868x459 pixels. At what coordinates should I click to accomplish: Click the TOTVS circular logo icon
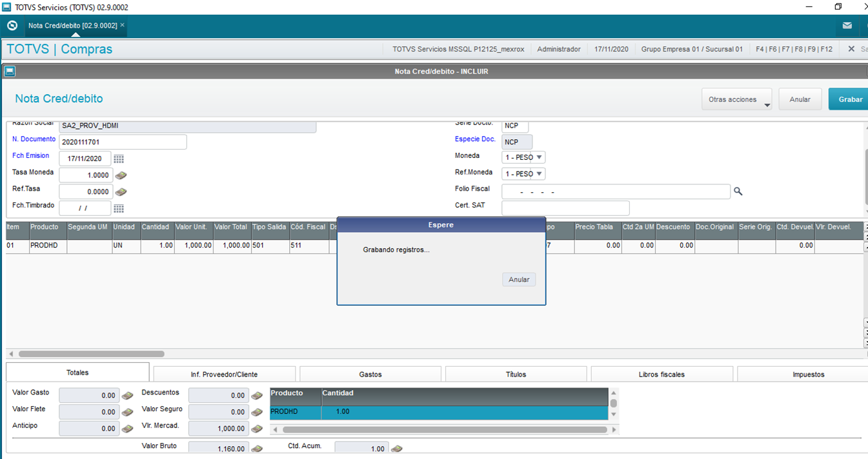(x=12, y=26)
